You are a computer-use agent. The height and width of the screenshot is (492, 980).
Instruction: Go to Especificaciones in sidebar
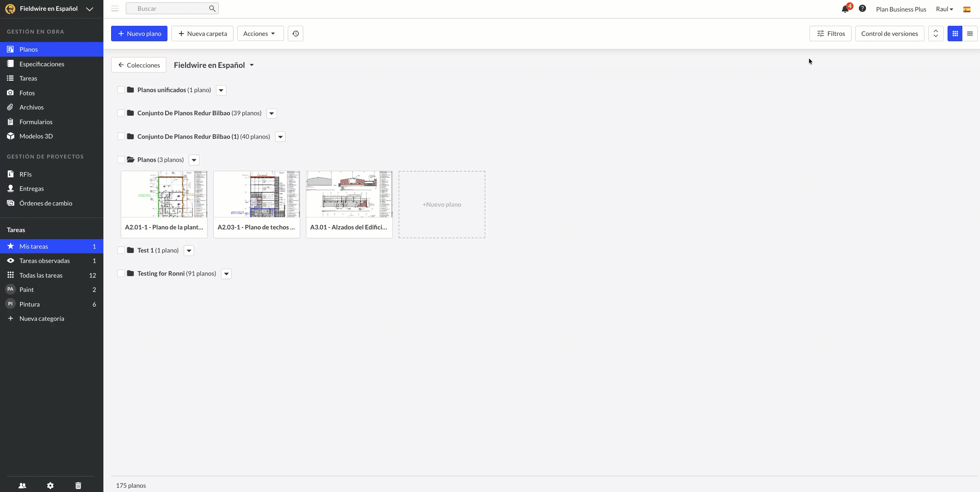(x=42, y=64)
